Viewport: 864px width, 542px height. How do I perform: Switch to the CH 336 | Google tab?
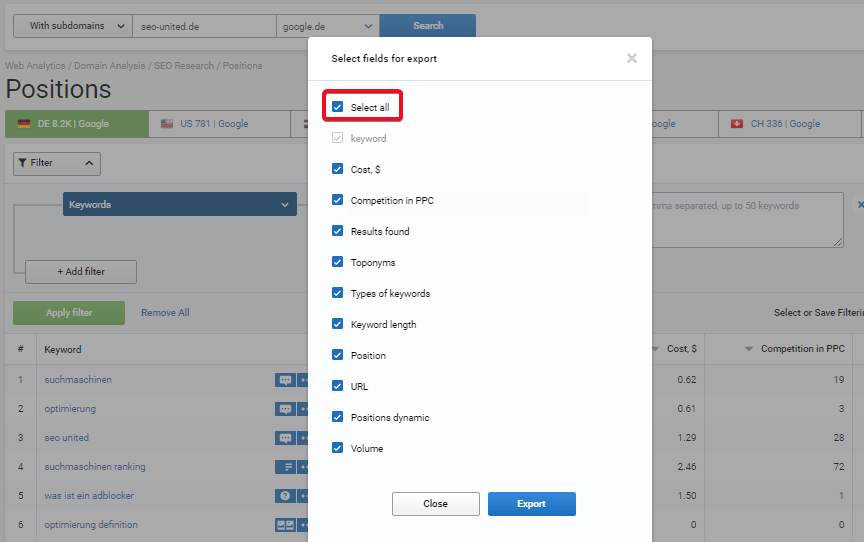(x=790, y=124)
